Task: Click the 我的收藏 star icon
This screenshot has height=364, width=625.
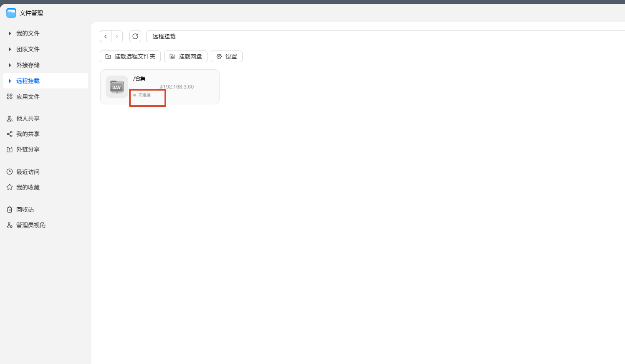Action: coord(10,187)
